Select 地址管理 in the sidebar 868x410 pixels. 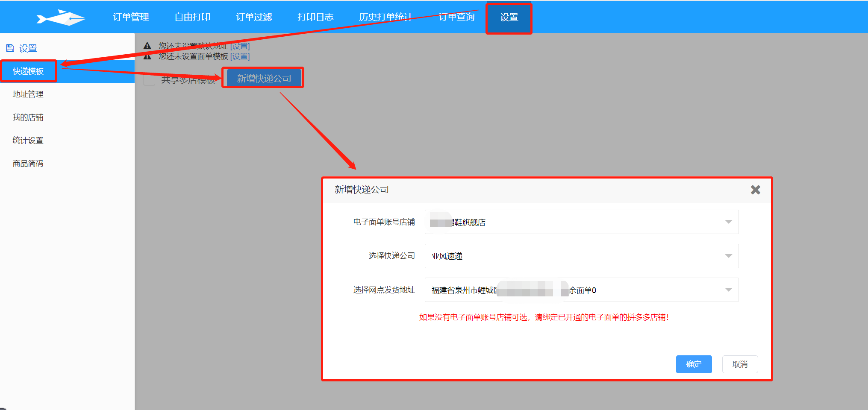[x=28, y=94]
